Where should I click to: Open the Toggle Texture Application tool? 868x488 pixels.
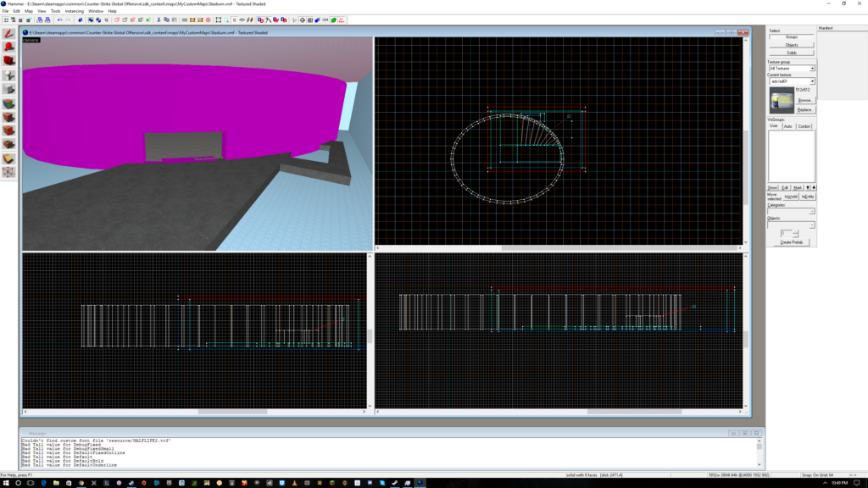(8, 103)
